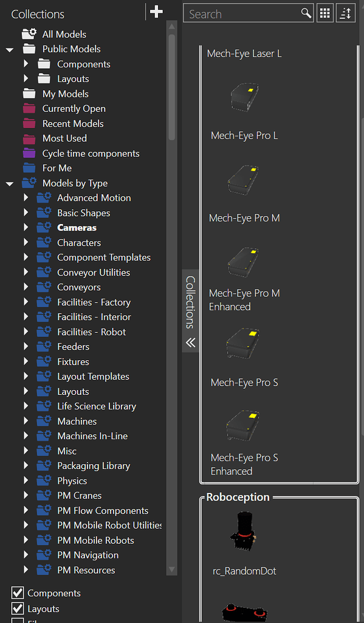Click the Recent Models red folder icon
Image resolution: width=364 pixels, height=623 pixels.
pos(29,124)
